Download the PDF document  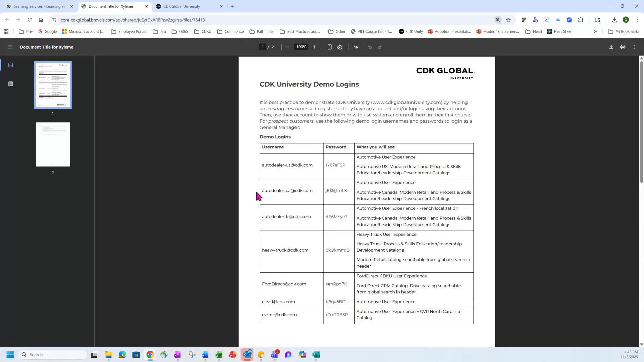pyautogui.click(x=611, y=47)
